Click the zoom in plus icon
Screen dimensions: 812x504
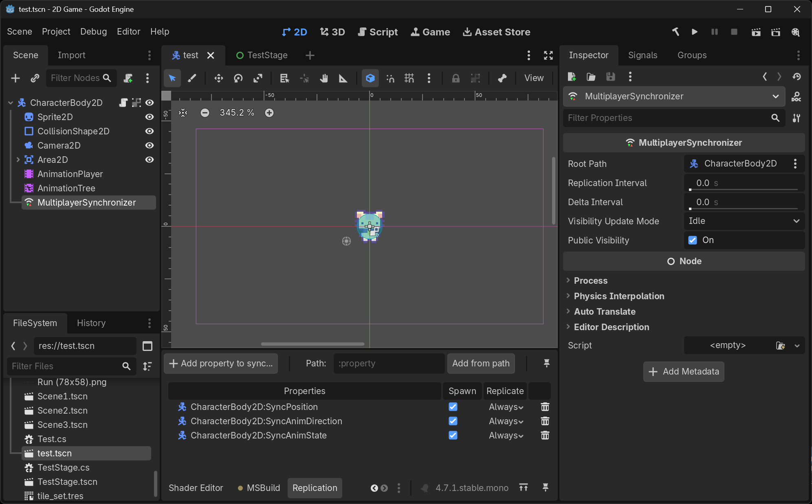click(x=269, y=113)
